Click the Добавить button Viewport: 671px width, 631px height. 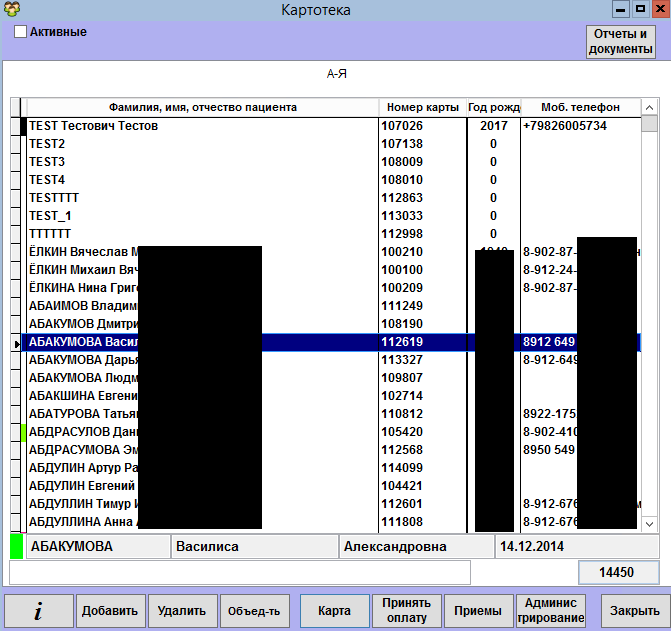111,610
